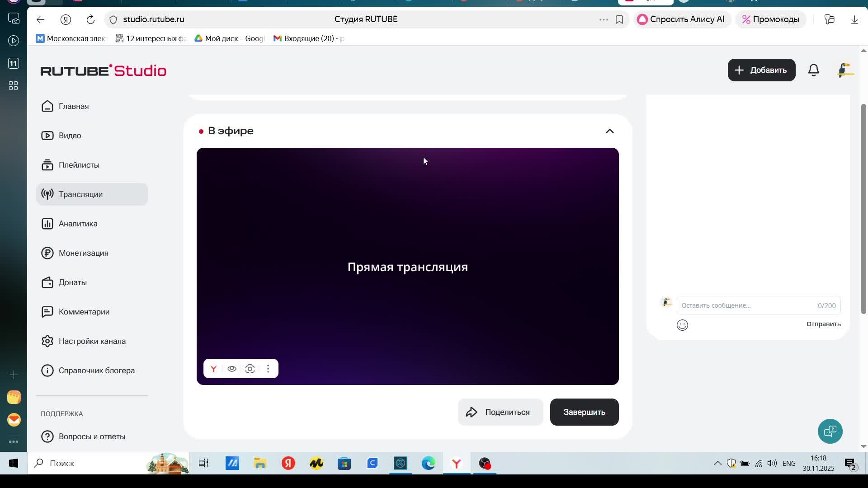Viewport: 868px width, 488px height.
Task: Select "Настройки канала" in the sidebar
Action: point(92,341)
